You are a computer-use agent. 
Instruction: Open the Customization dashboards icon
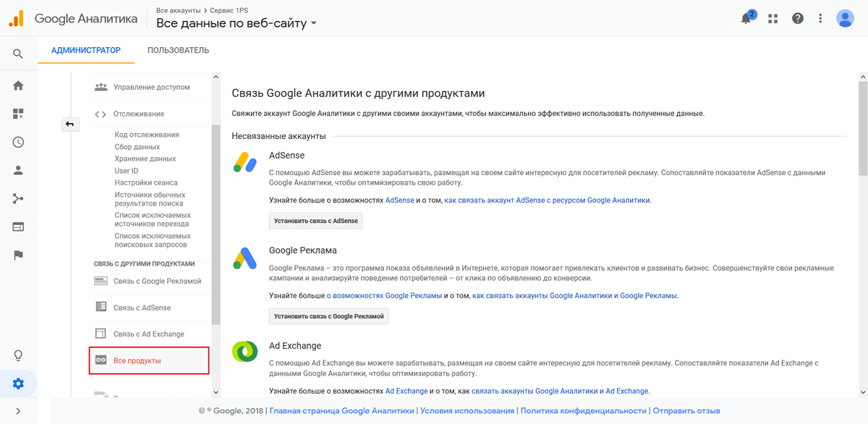18,114
